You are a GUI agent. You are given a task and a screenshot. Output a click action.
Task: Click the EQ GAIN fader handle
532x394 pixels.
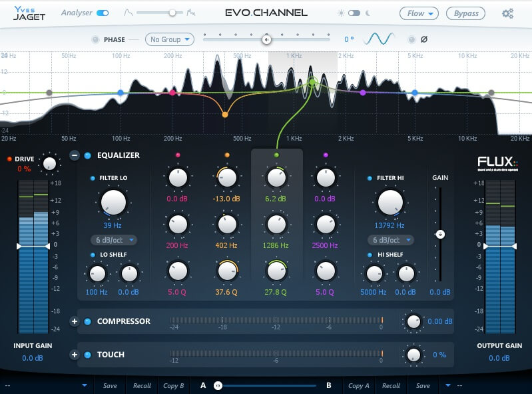(440, 235)
